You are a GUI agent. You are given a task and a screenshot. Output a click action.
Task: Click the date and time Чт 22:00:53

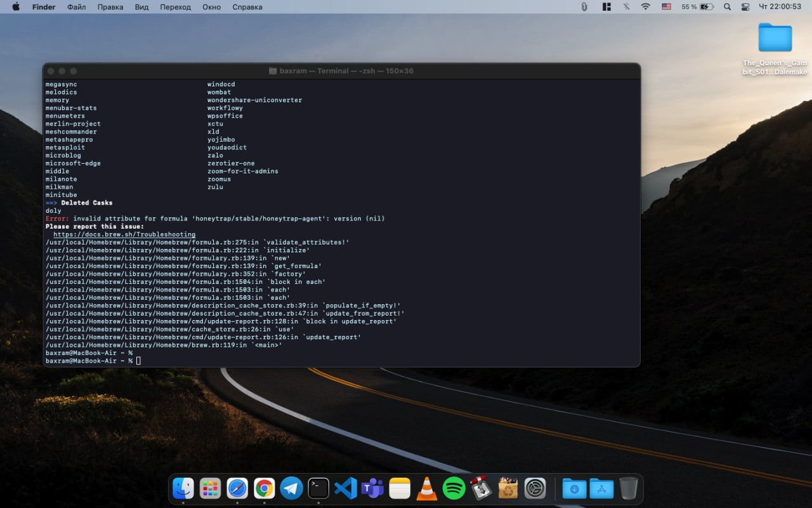[780, 7]
